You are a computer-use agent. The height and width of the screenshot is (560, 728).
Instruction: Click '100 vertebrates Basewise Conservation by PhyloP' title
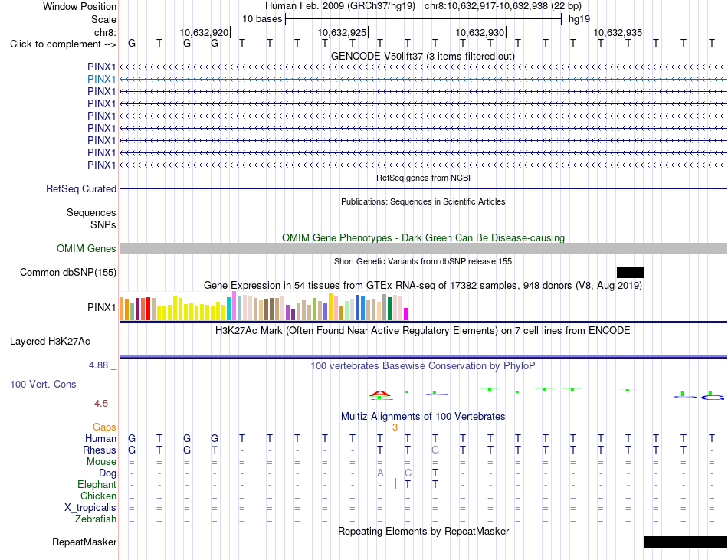point(423,365)
